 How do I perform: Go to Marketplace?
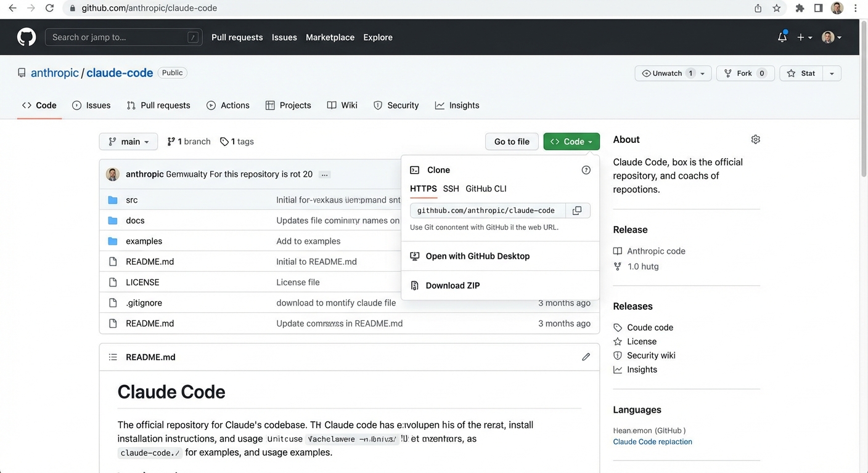(x=330, y=38)
